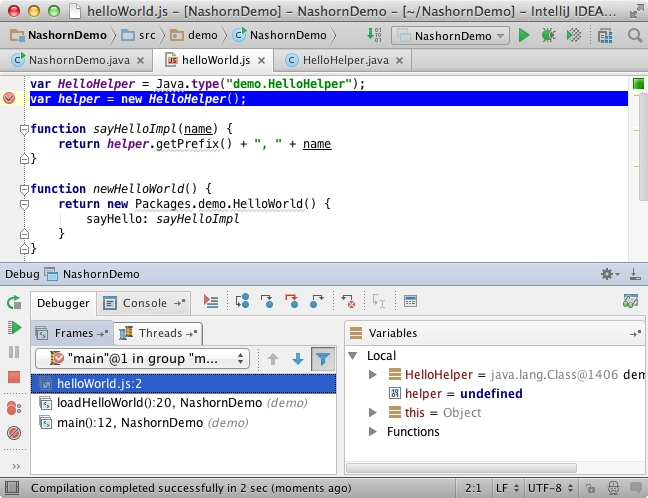
Task: Show Execution Point icon in debugger toolbar
Action: (211, 301)
